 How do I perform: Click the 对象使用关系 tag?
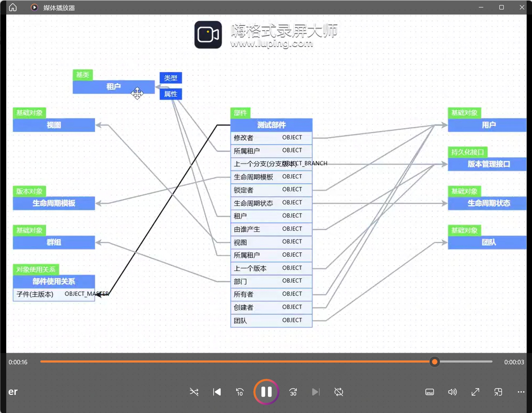(36, 270)
